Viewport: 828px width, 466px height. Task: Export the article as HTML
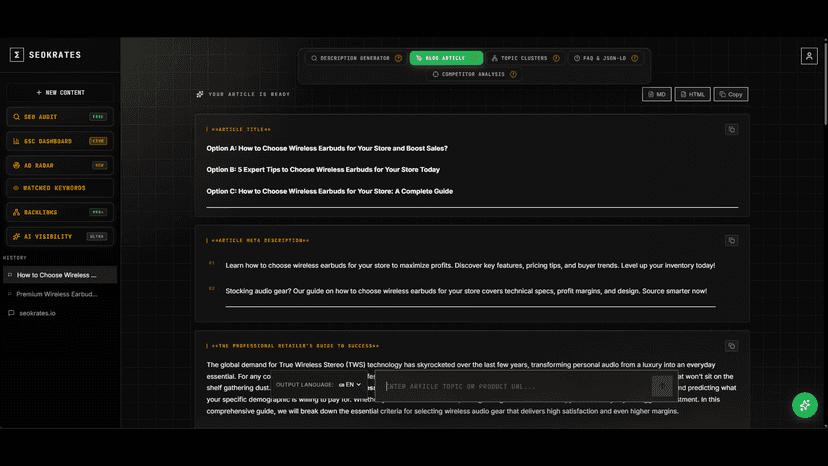tap(692, 95)
